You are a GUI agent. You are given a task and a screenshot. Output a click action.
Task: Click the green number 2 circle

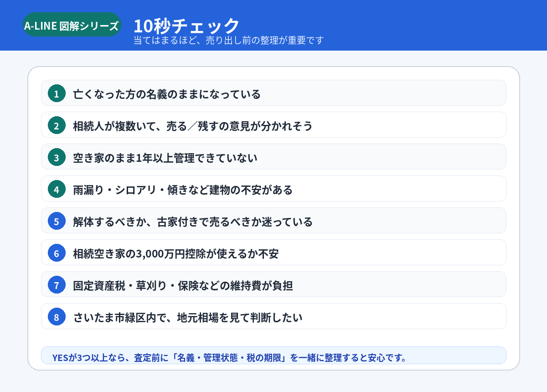57,125
